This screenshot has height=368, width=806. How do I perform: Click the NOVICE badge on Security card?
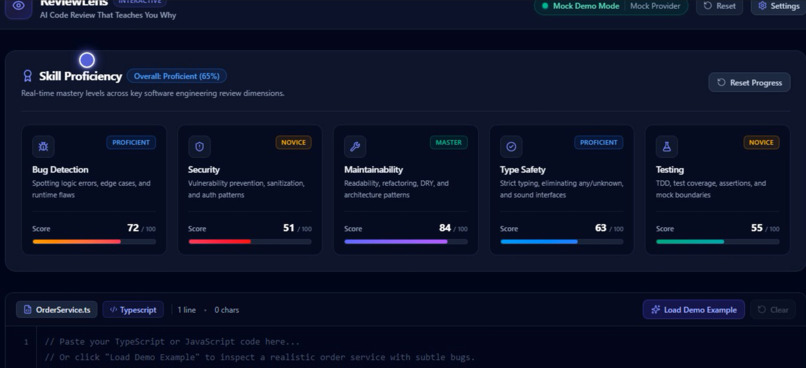[294, 142]
